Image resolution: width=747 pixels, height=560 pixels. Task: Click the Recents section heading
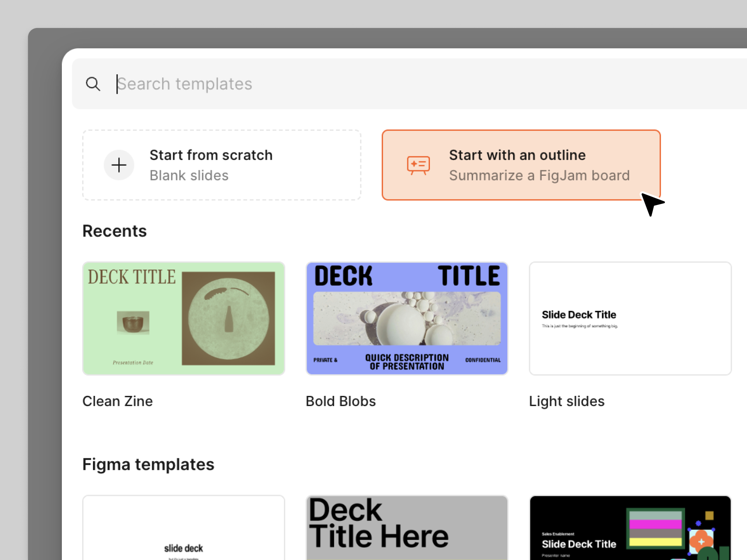tap(114, 230)
